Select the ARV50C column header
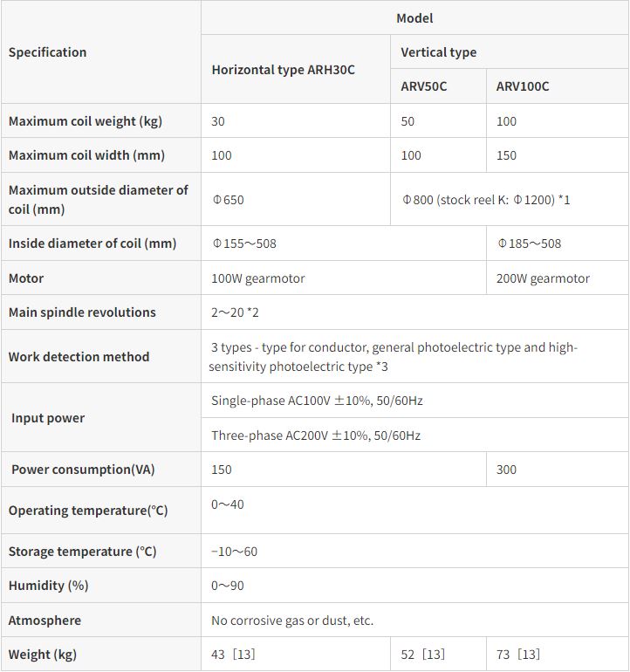Image resolution: width=630 pixels, height=672 pixels. [x=424, y=86]
